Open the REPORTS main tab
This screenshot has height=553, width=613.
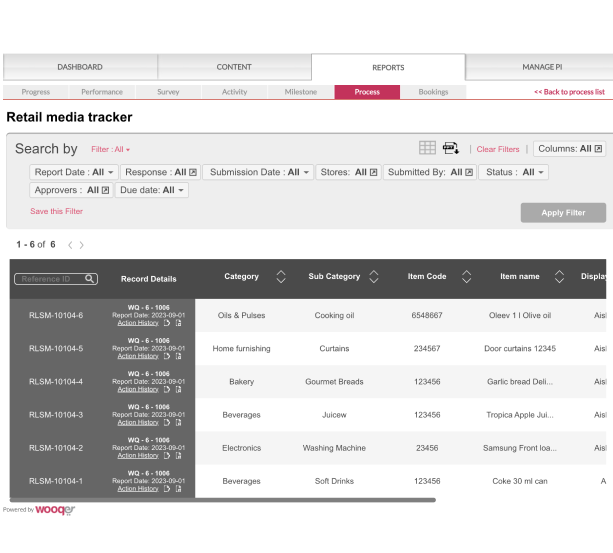click(x=388, y=67)
